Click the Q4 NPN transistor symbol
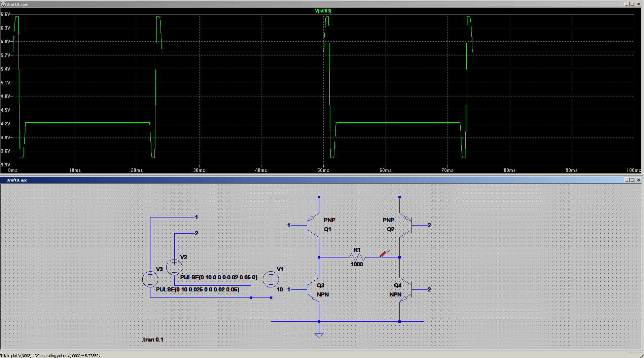The width and height of the screenshot is (644, 358). [405, 289]
